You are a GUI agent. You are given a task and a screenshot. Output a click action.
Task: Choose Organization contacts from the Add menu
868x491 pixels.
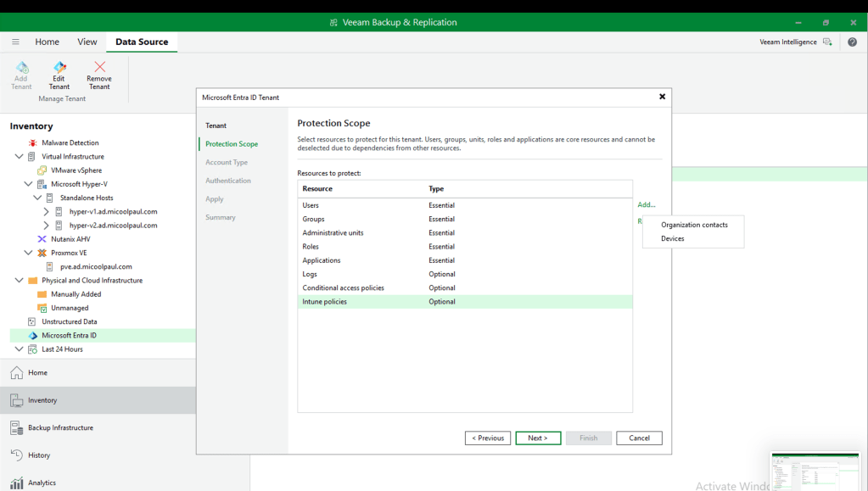click(x=694, y=225)
